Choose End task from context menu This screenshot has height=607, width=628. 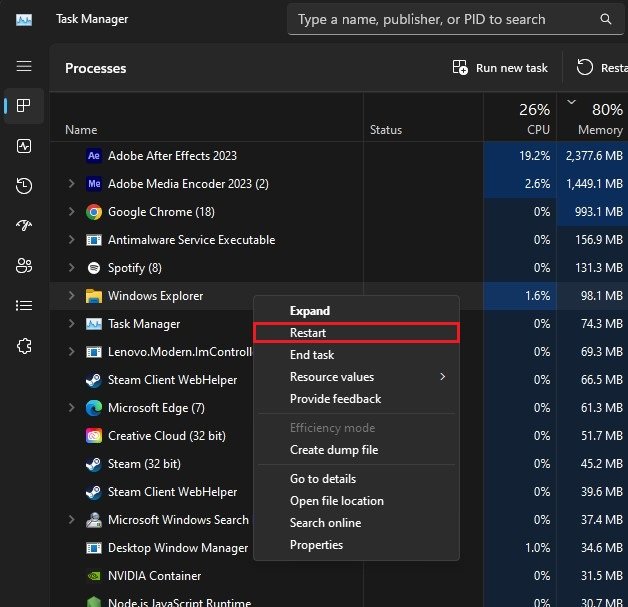click(312, 355)
